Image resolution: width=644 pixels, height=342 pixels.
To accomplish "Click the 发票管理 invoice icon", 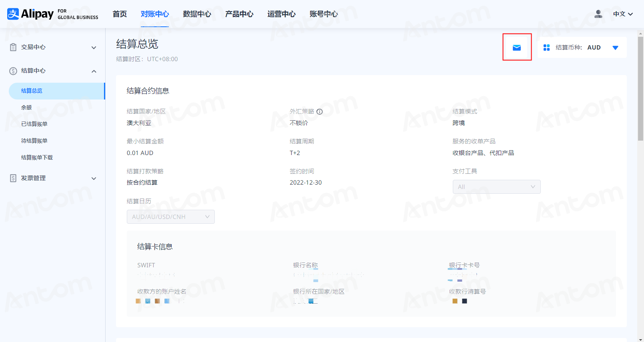I will point(13,178).
